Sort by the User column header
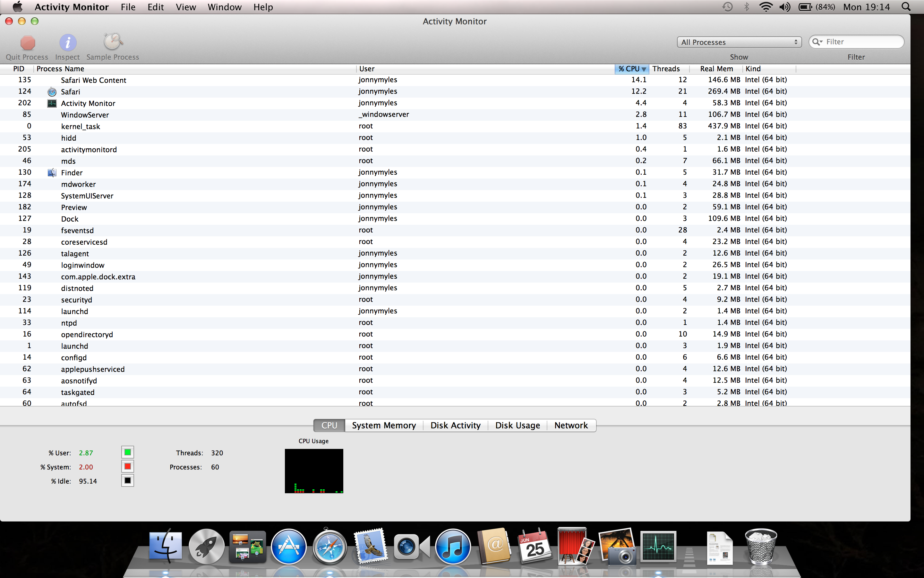Image resolution: width=924 pixels, height=578 pixels. click(x=486, y=69)
